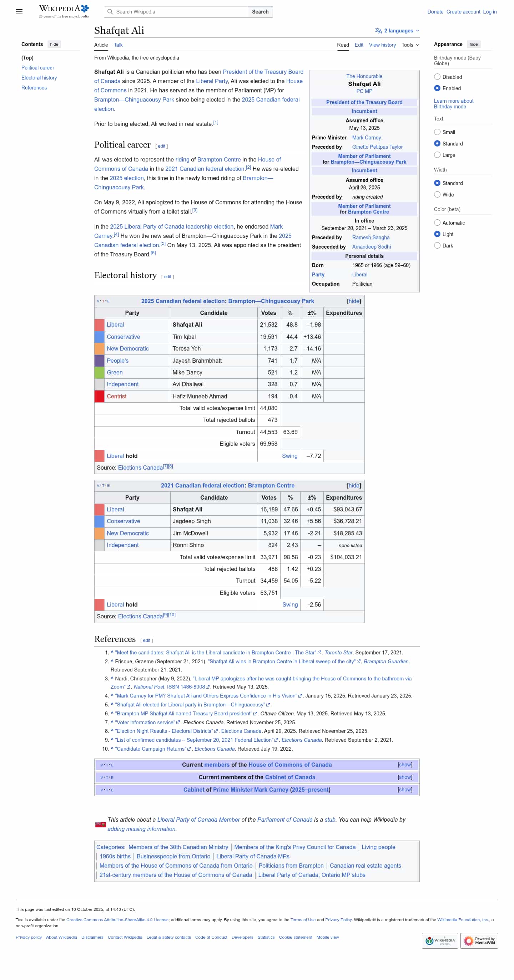Click the Mark Carney link in infobox
This screenshot has height=980, width=514.
[x=366, y=138]
